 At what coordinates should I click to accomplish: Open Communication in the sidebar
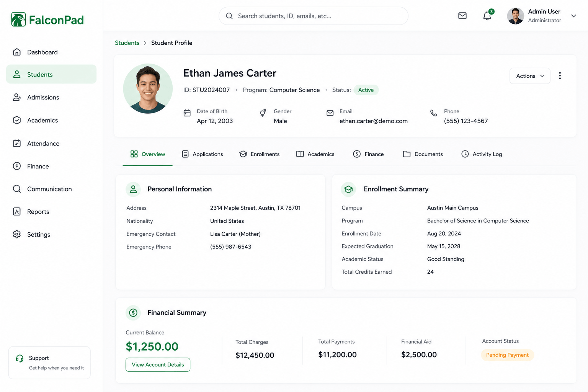point(51,189)
